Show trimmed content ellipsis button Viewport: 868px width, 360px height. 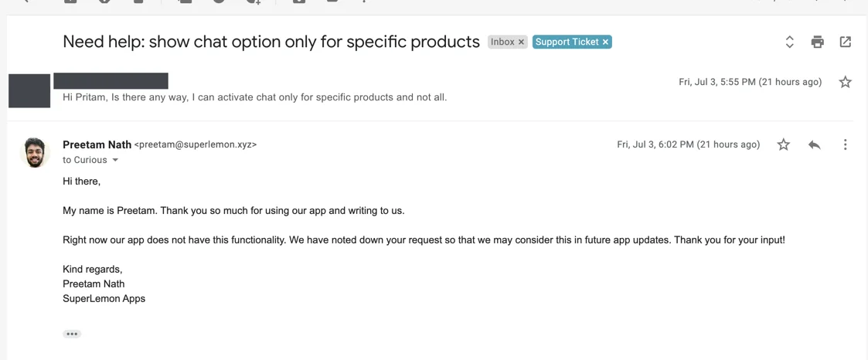click(x=72, y=334)
